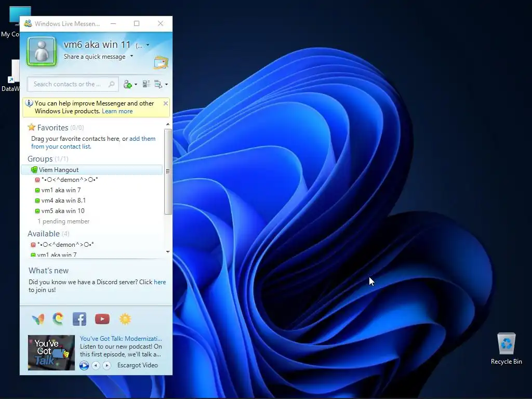Click contact list scroll up arrow
This screenshot has width=532, height=399.
point(168,125)
